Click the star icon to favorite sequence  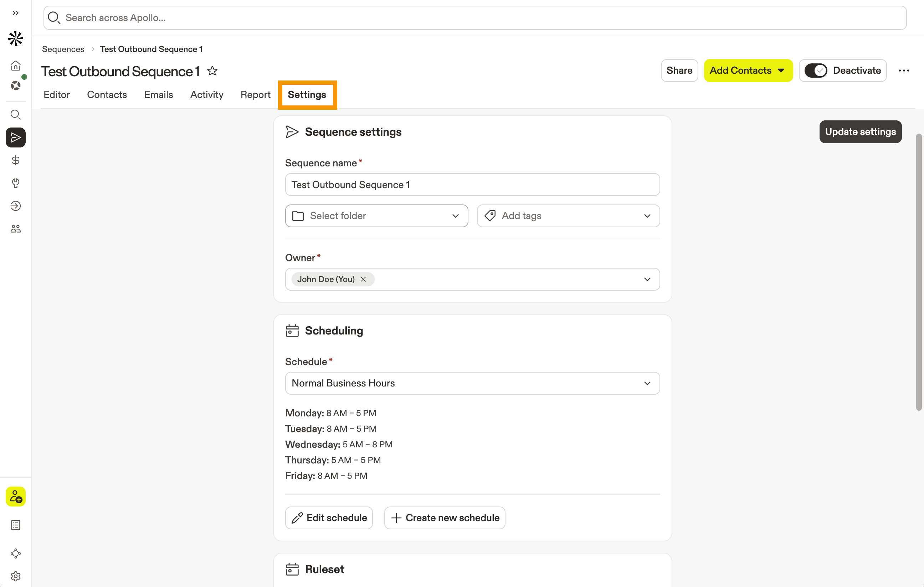[212, 71]
